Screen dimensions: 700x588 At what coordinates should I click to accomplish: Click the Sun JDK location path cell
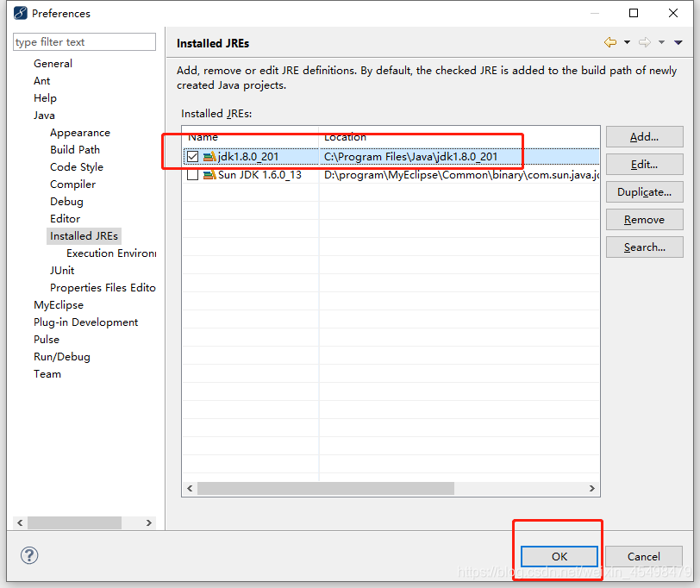[x=461, y=174]
